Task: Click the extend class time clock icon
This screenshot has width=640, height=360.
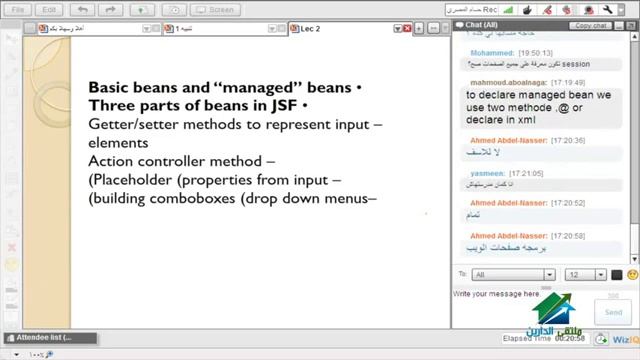Action: point(601,339)
